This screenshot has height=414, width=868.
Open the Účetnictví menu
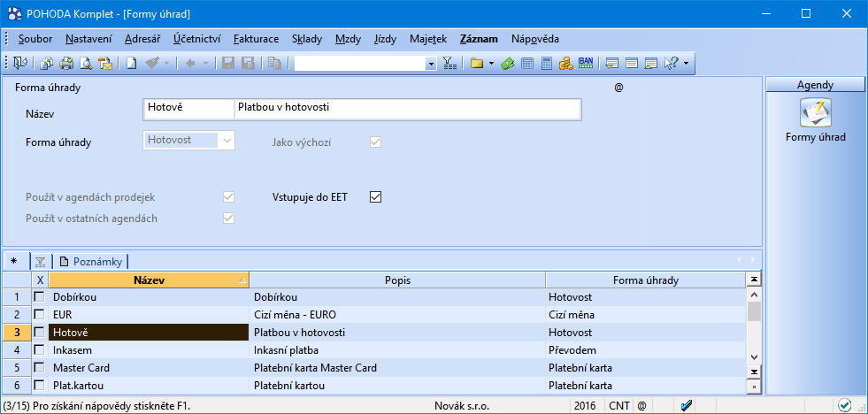(x=197, y=39)
